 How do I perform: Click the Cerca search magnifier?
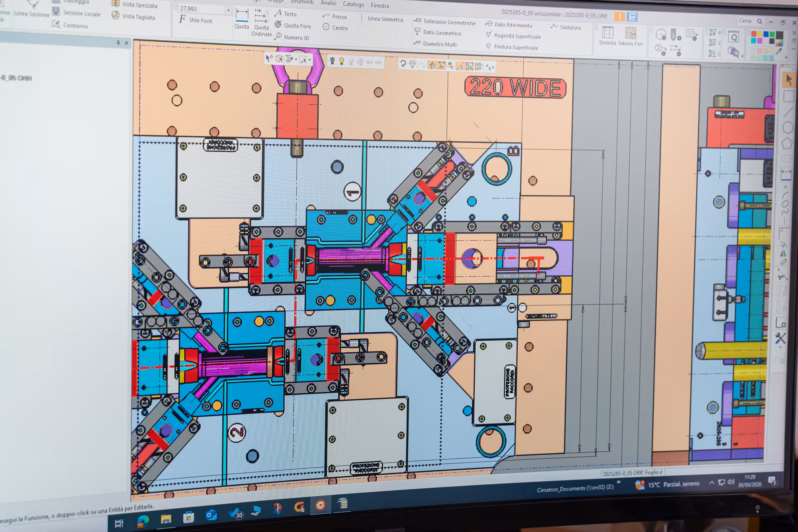[x=760, y=21]
